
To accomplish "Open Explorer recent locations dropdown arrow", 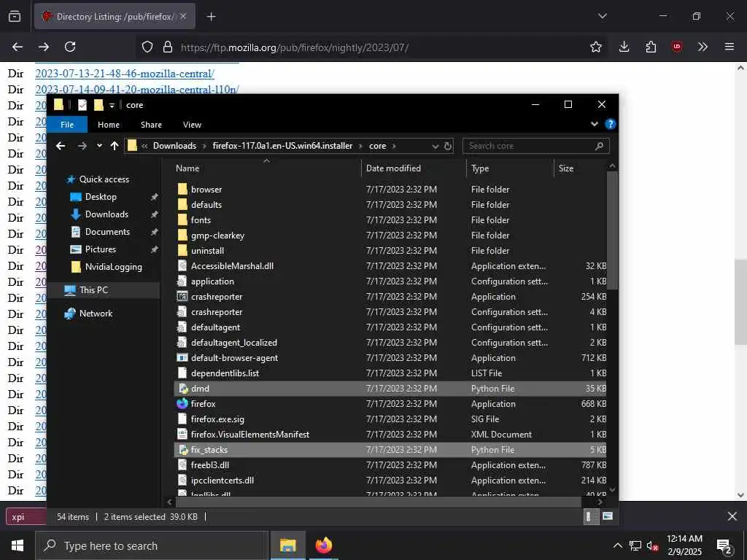I will [99, 146].
